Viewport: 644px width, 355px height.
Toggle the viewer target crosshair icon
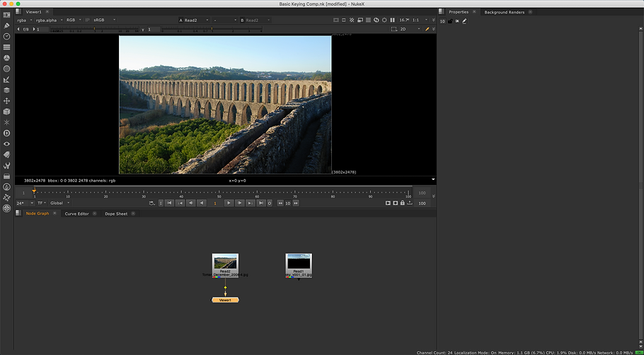pyautogui.click(x=384, y=20)
